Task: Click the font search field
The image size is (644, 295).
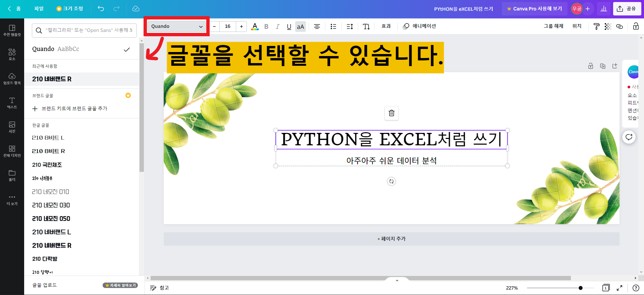Action: [84, 30]
